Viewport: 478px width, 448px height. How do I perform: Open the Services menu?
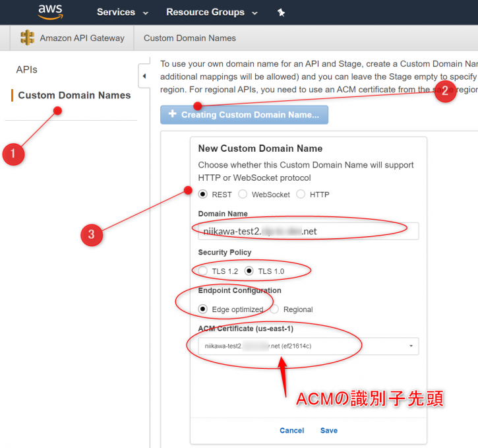[x=123, y=12]
